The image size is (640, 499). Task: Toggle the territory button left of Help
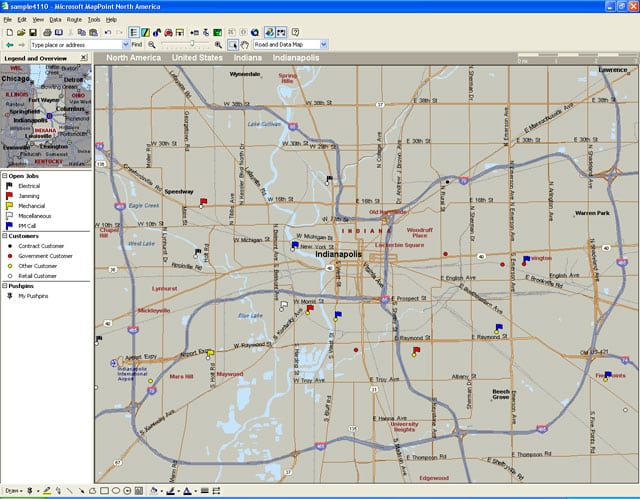(x=281, y=32)
